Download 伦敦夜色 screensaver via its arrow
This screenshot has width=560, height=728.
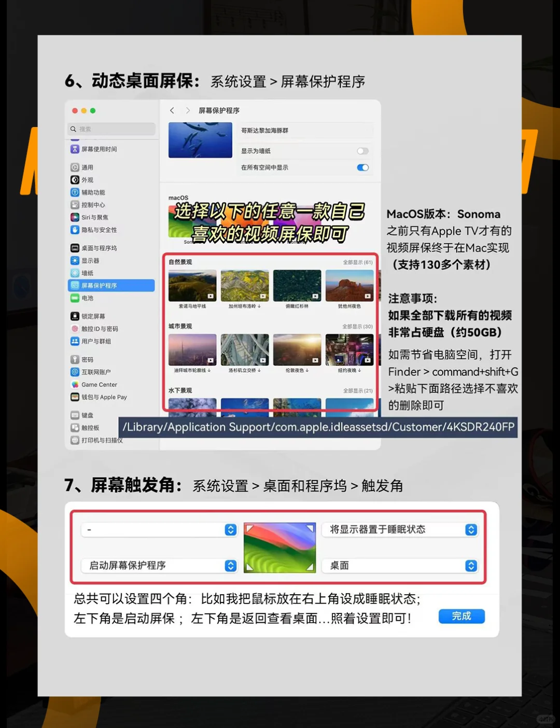pyautogui.click(x=307, y=370)
